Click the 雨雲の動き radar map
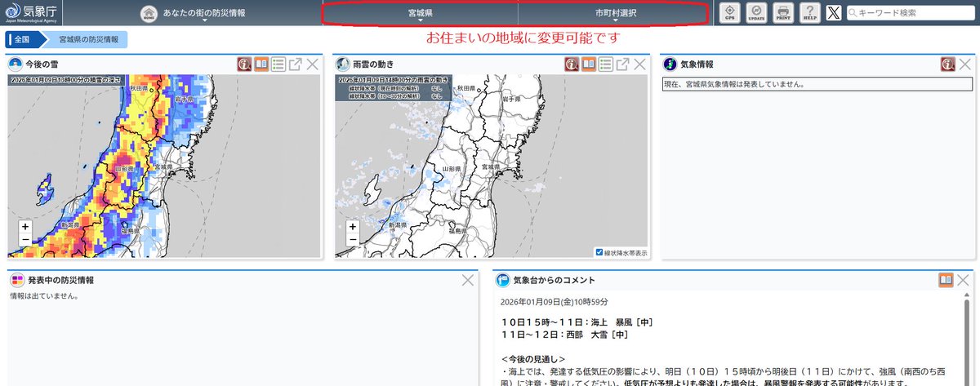Viewport: 980px width, 386px height. (492, 166)
